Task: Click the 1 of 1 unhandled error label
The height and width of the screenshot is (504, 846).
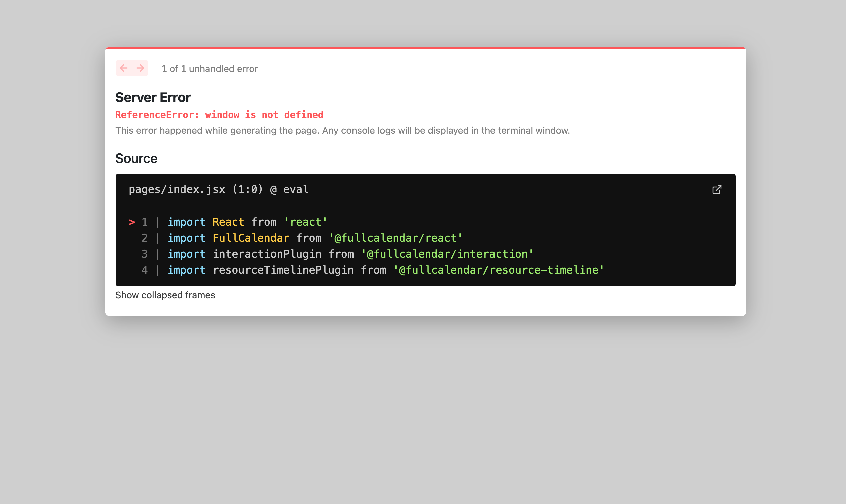Action: click(210, 69)
